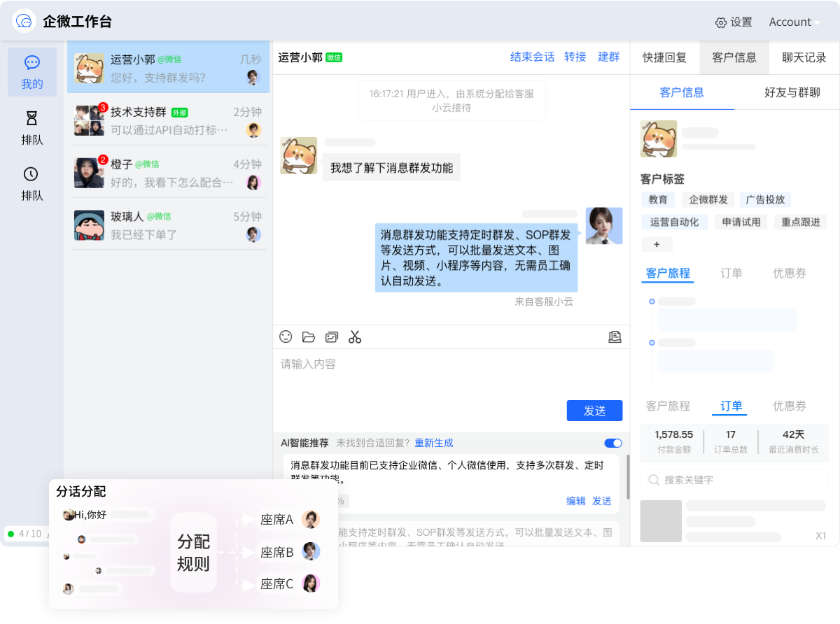Click 建群 in chat header
The image size is (840, 624).
coord(609,57)
